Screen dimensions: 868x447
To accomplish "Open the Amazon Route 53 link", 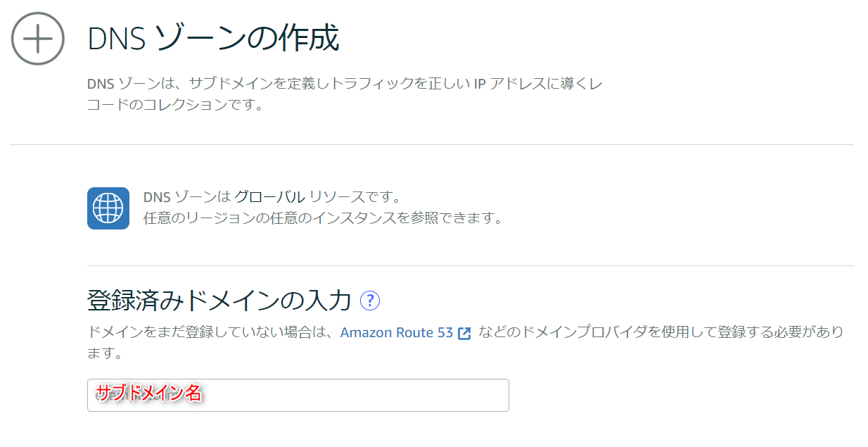I will pyautogui.click(x=397, y=332).
